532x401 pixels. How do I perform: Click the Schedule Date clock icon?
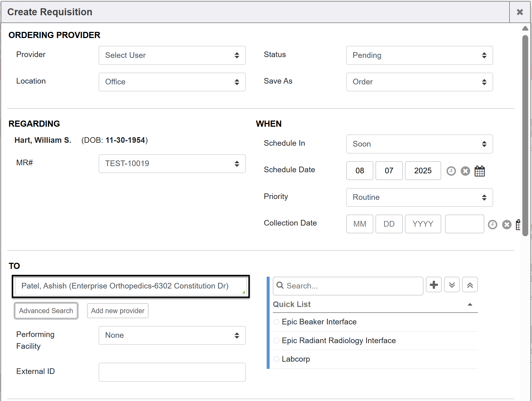(x=451, y=171)
